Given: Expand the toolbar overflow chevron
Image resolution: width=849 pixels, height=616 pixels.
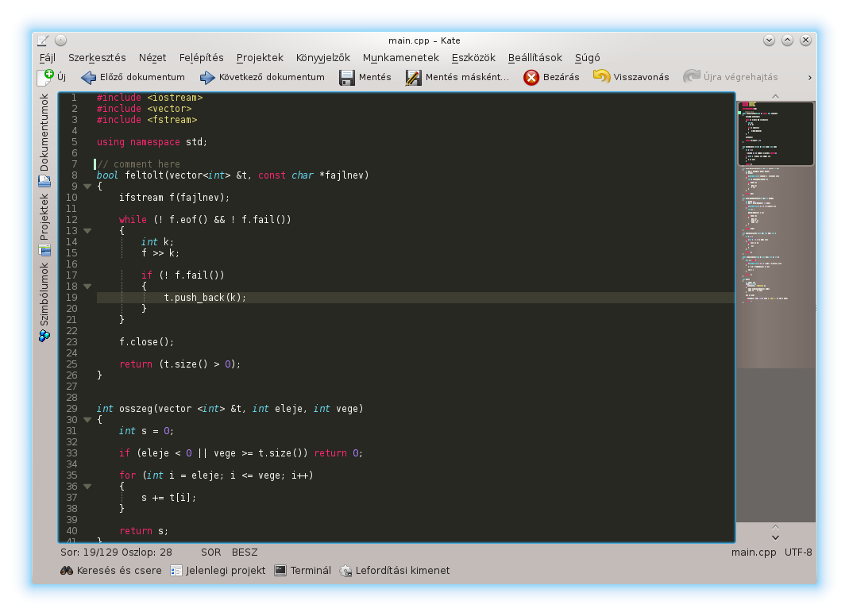Looking at the screenshot, I should 809,78.
